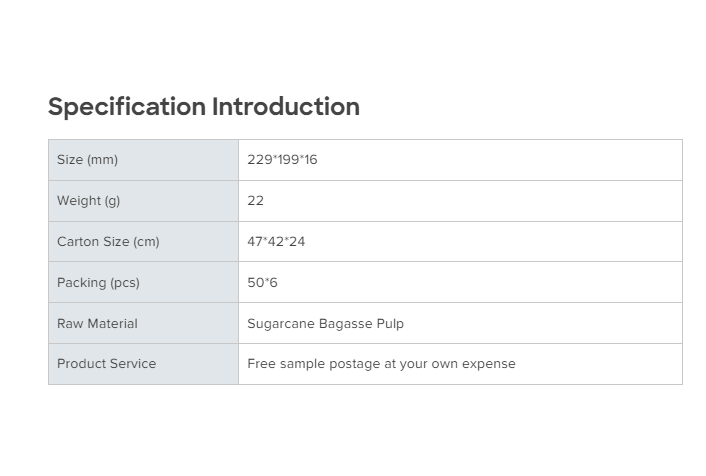This screenshot has height=476, width=706.
Task: Click the word postage in the last row
Action: pyautogui.click(x=353, y=364)
